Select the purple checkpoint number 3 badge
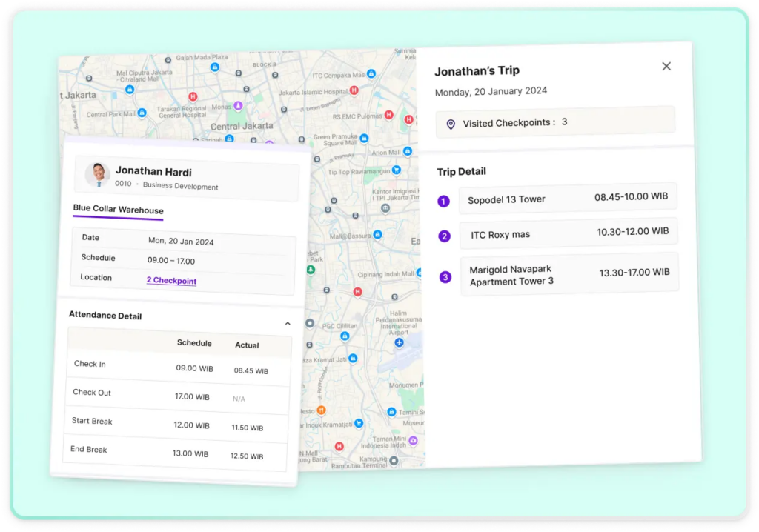This screenshot has height=532, width=759. (445, 277)
